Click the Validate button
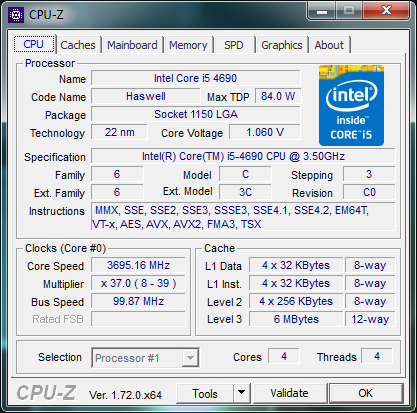Screen dimensions: 417x413 290,393
